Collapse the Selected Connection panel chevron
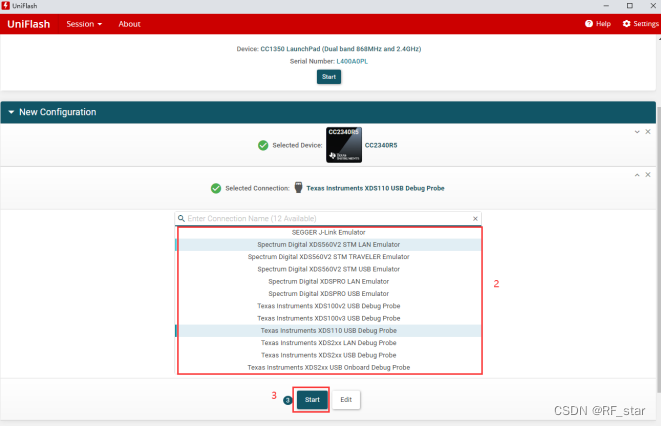Image resolution: width=661 pixels, height=426 pixels. [637, 175]
